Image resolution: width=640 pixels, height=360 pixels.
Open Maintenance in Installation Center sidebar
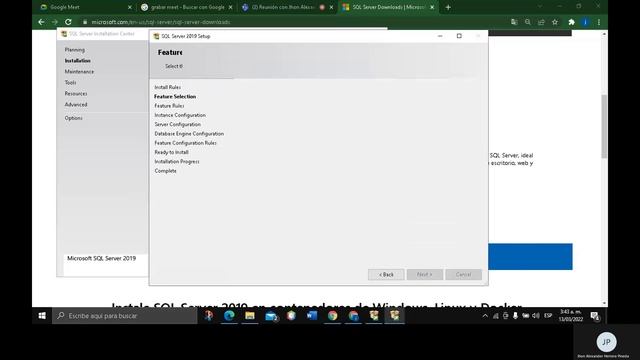click(79, 71)
